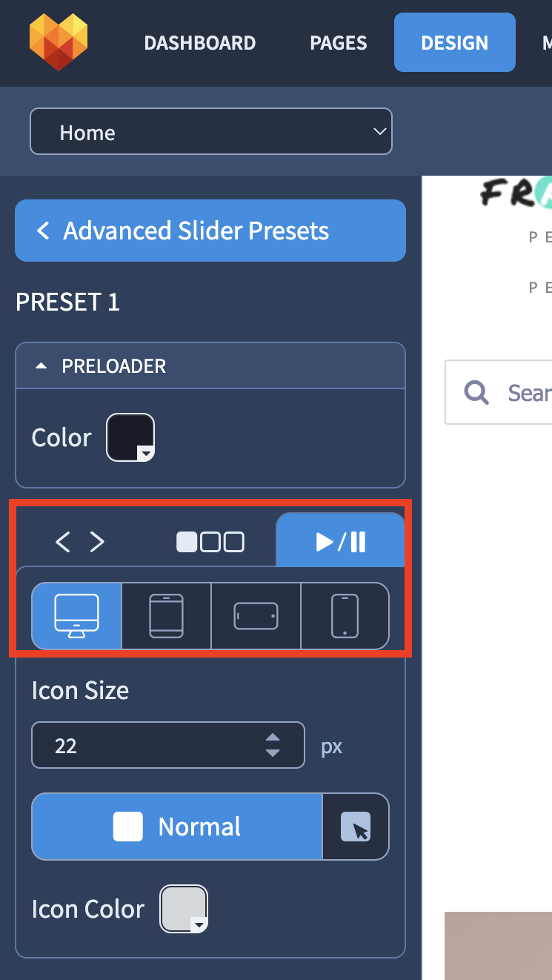Increase Icon Size with stepper arrow
Viewport: 552px width, 980px height.
273,738
